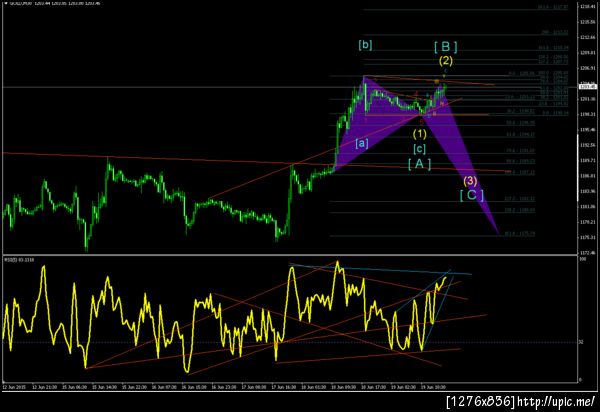Select the blue [a] wave label
Image resolution: width=600 pixels, height=412 pixels.
362,143
